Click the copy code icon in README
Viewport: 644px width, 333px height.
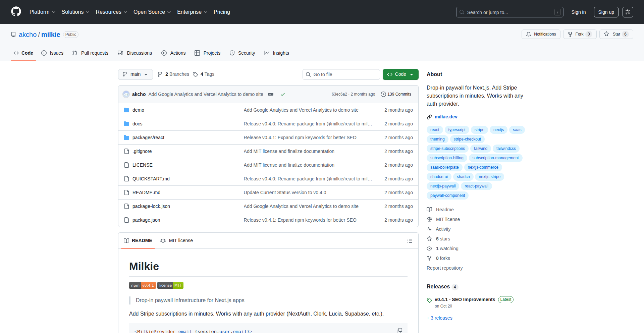[x=399, y=330]
